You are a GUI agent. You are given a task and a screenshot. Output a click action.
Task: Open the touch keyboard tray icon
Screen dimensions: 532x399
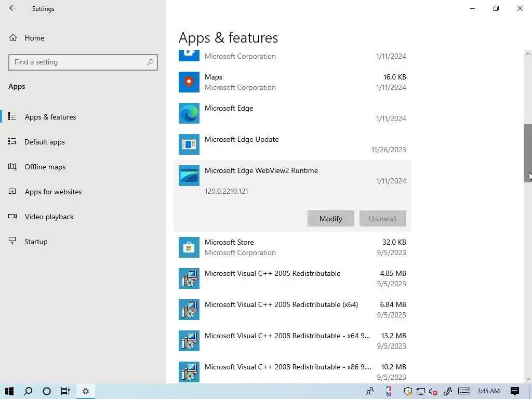coord(464,391)
